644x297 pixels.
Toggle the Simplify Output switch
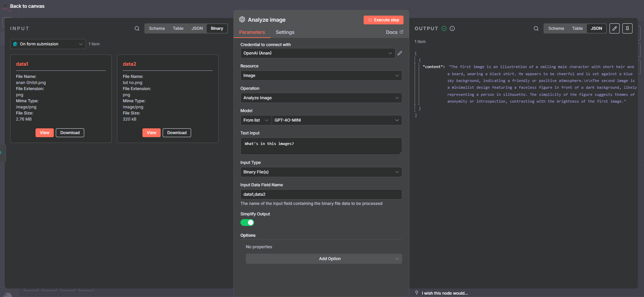click(247, 222)
